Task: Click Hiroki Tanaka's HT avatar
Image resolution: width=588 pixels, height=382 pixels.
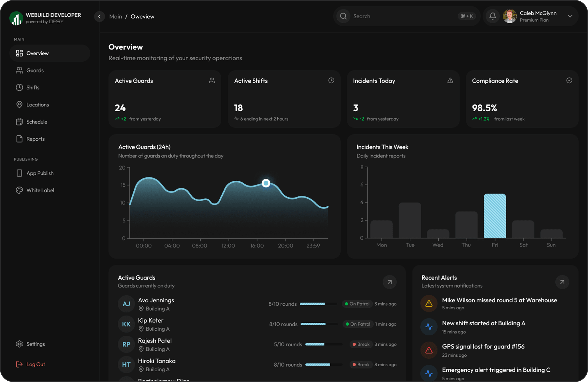Action: point(126,365)
